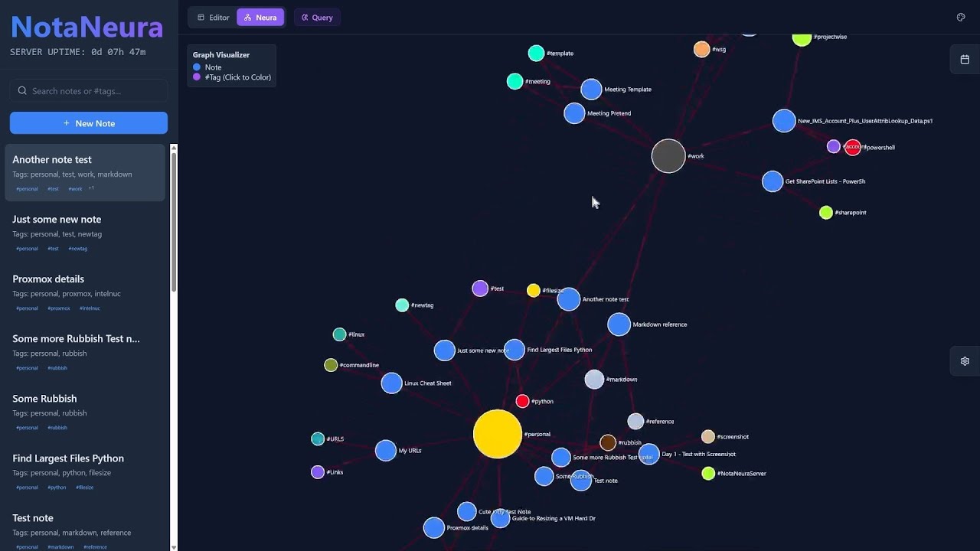Click the Note legend blue dot
980x551 pixels.
point(197,67)
